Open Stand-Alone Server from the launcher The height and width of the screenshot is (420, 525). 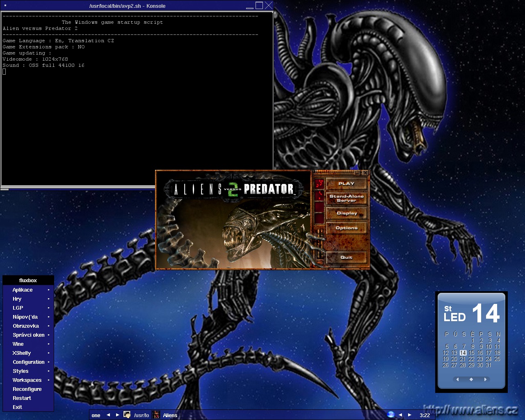347,199
